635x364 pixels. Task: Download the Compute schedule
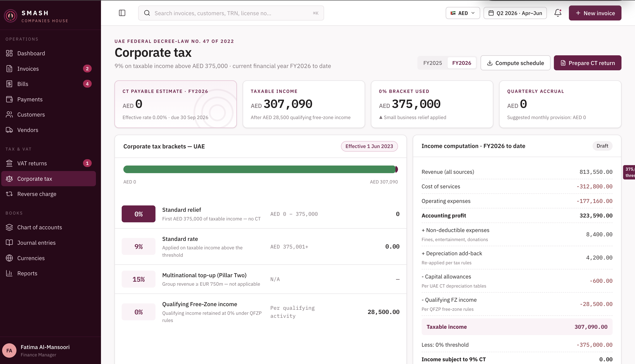[515, 63]
